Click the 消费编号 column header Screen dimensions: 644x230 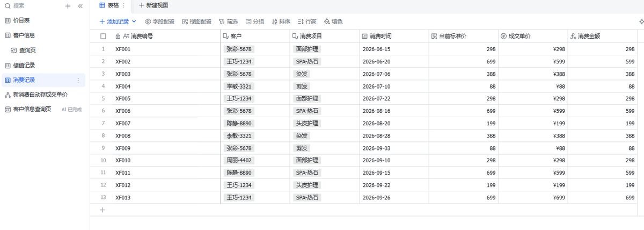click(x=165, y=36)
